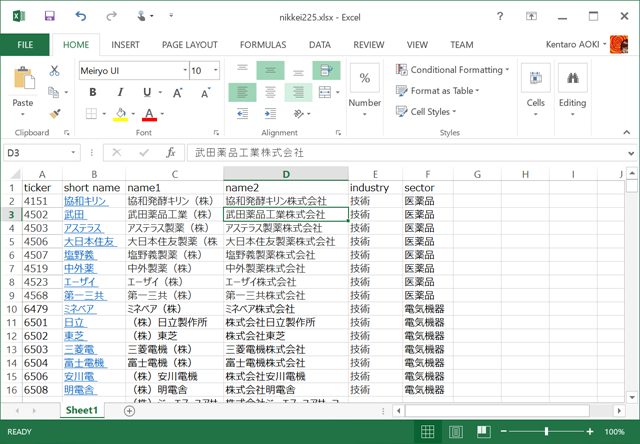Screen dimensions: 640x444
Task: Toggle Center horizontal alignment
Action: point(270,92)
